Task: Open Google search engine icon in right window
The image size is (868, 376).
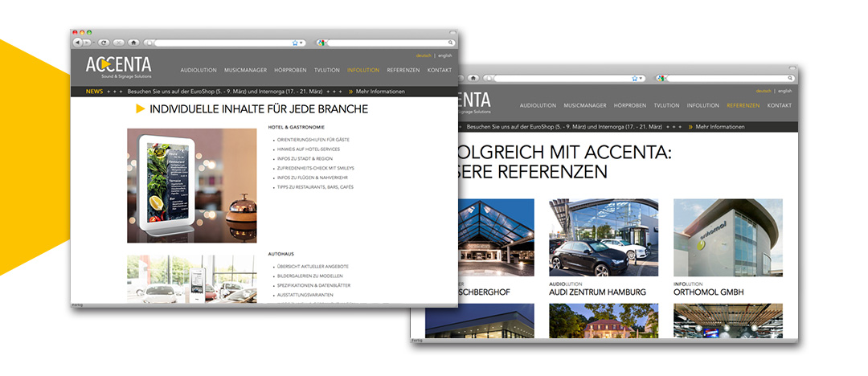Action: (661, 78)
